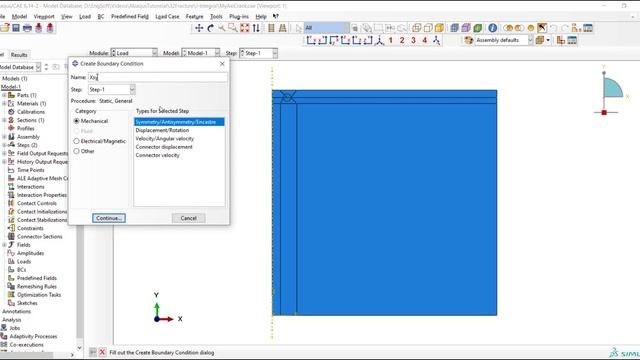640x360 pixels.
Task: Select the Pan View tool
Action: point(199,28)
